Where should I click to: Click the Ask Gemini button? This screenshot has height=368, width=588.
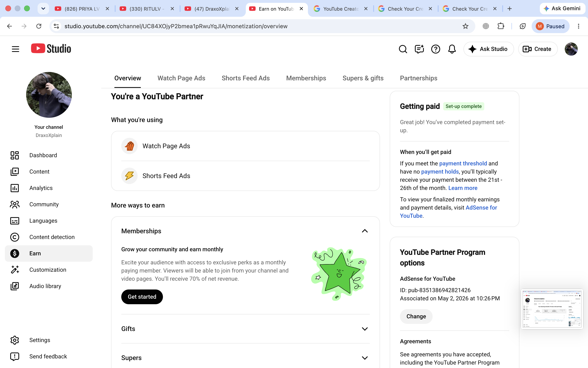[x=562, y=9]
